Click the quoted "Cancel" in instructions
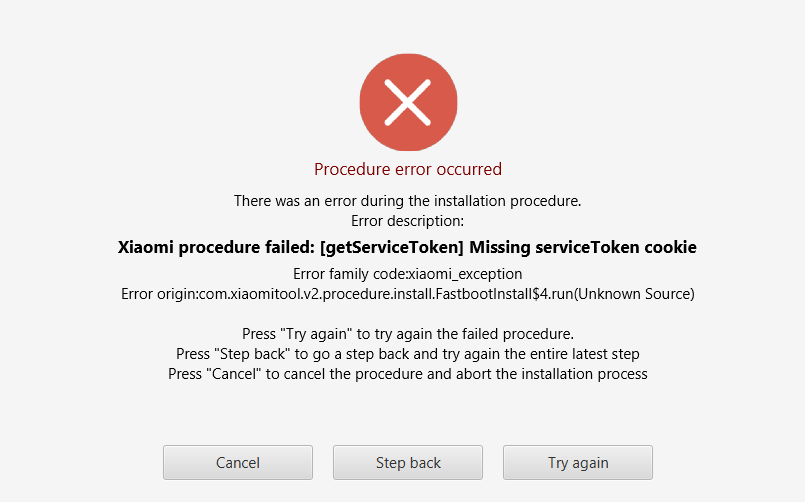Screen dimensions: 805x502 (x=234, y=374)
